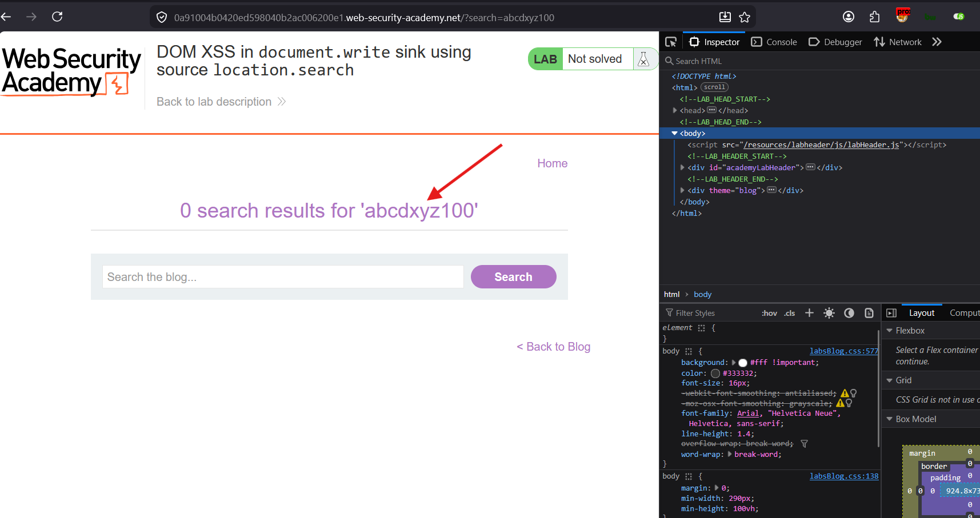The width and height of the screenshot is (980, 518).
Task: Toggle the :hov pseudo-class panel
Action: 769,313
